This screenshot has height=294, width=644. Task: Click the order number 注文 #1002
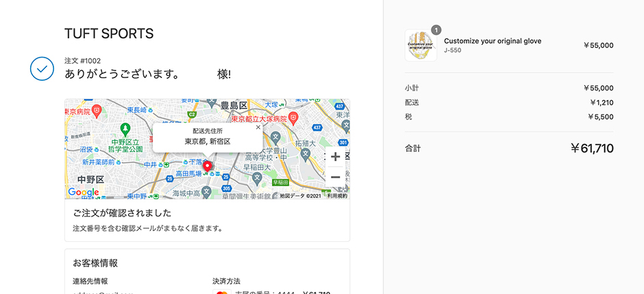click(x=82, y=61)
